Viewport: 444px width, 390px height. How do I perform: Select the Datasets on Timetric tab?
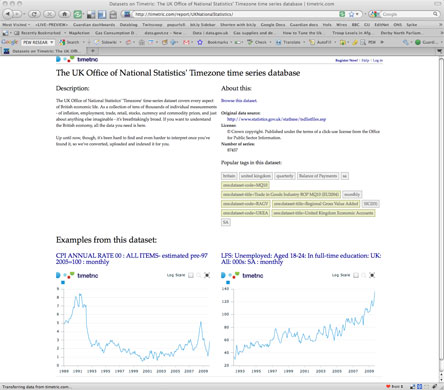click(x=44, y=51)
